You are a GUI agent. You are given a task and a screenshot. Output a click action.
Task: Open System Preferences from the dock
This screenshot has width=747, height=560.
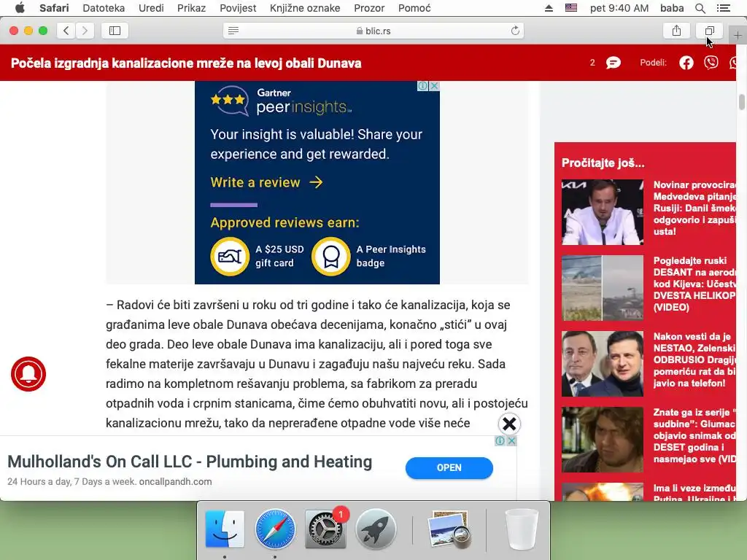pyautogui.click(x=325, y=529)
